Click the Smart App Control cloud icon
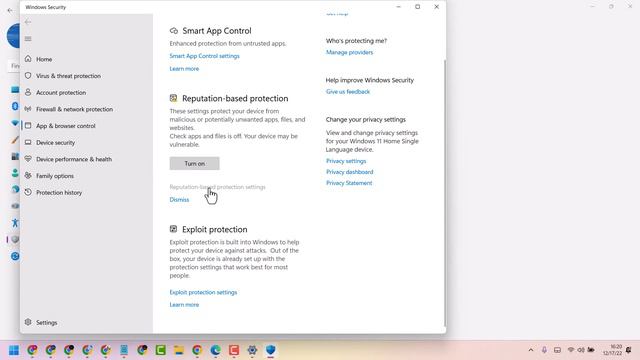The width and height of the screenshot is (640, 360). [x=173, y=31]
